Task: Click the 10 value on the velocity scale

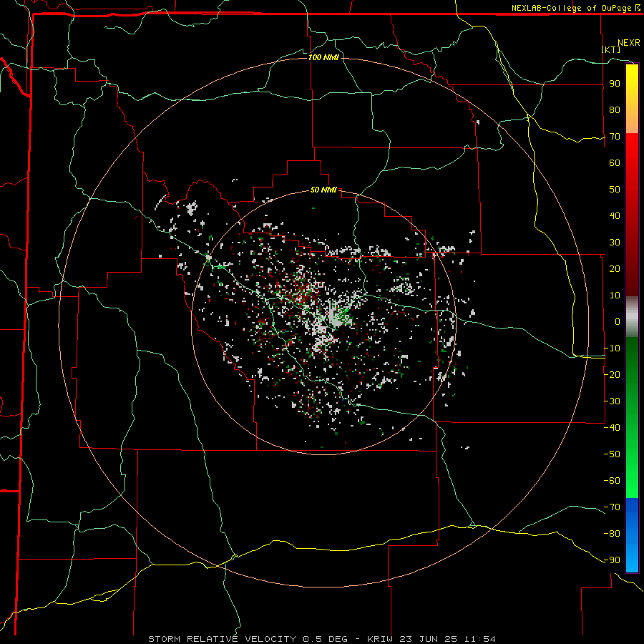Action: click(x=615, y=296)
